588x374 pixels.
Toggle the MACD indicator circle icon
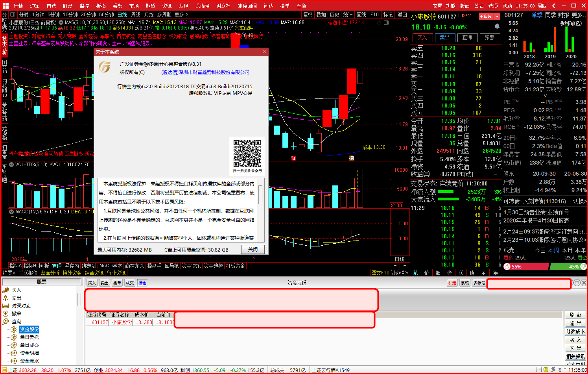[x=11, y=212]
